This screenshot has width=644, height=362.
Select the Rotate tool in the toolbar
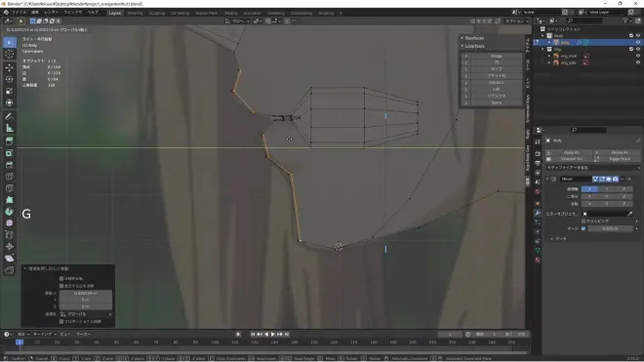click(x=10, y=79)
